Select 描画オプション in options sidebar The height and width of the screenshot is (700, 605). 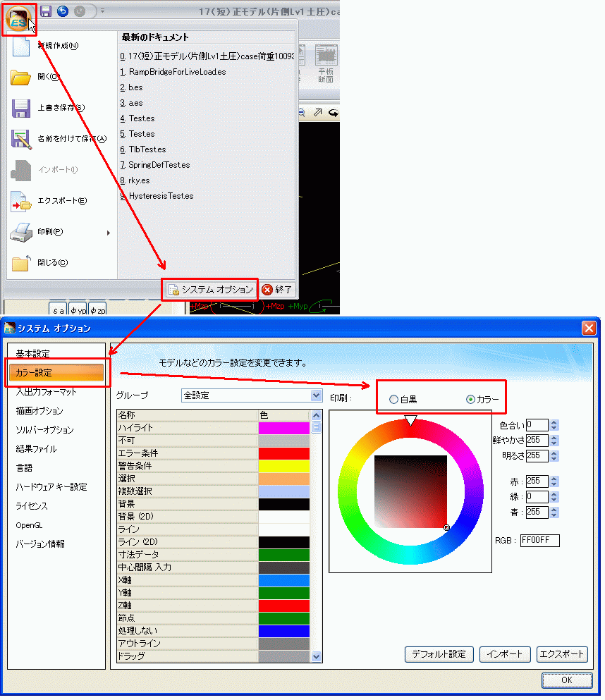coord(39,411)
